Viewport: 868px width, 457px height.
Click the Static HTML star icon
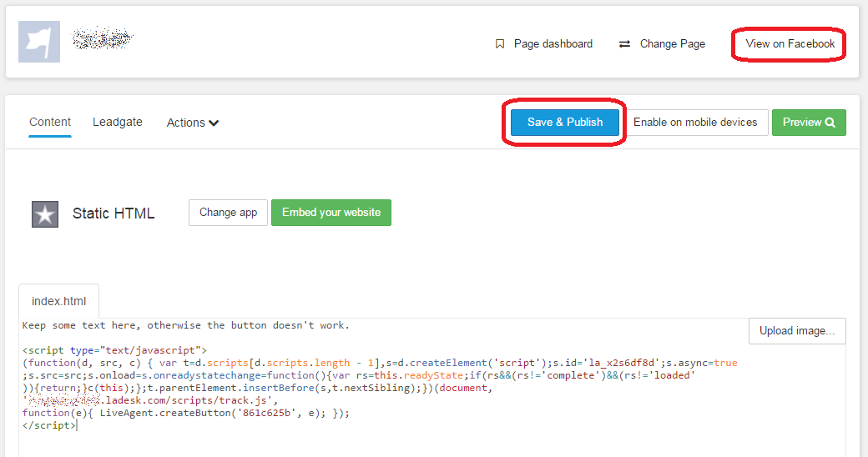click(45, 214)
